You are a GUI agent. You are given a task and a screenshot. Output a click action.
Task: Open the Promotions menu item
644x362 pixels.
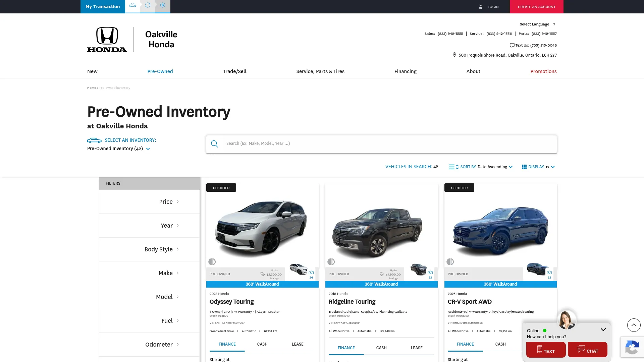tap(543, 71)
